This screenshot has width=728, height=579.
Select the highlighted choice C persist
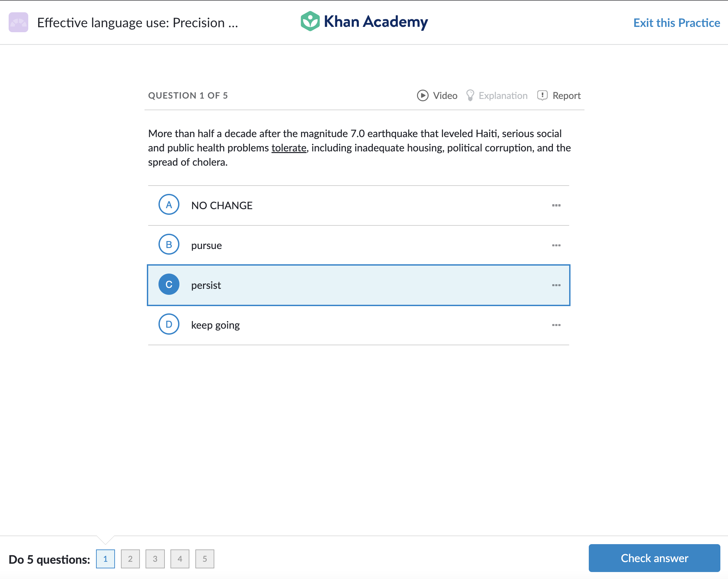(x=206, y=285)
